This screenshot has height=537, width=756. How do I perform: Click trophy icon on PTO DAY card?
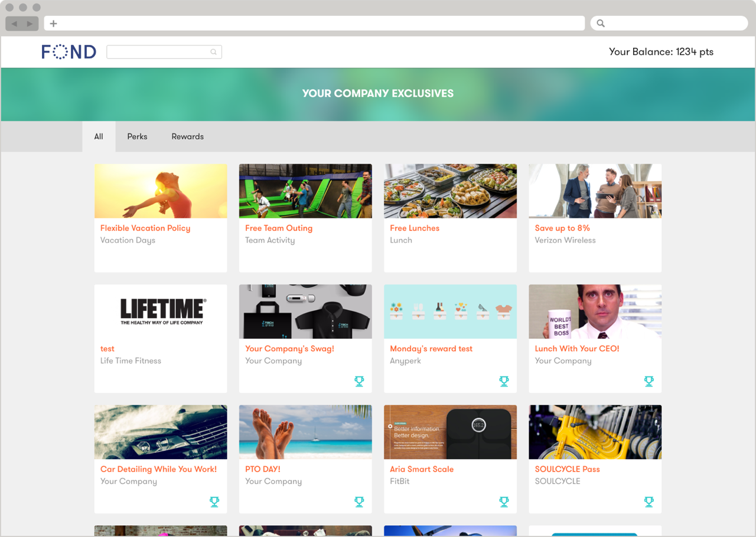(359, 502)
